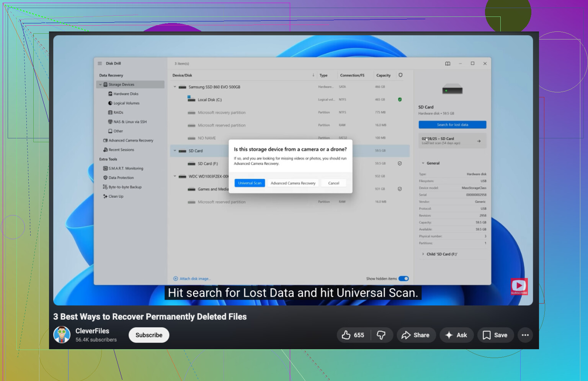Image resolution: width=588 pixels, height=381 pixels.
Task: Open the Disk Drill hamburger menu
Action: pyautogui.click(x=100, y=64)
